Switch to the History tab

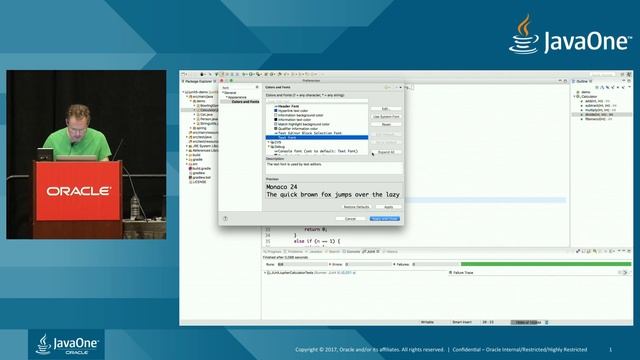pyautogui.click(x=391, y=252)
